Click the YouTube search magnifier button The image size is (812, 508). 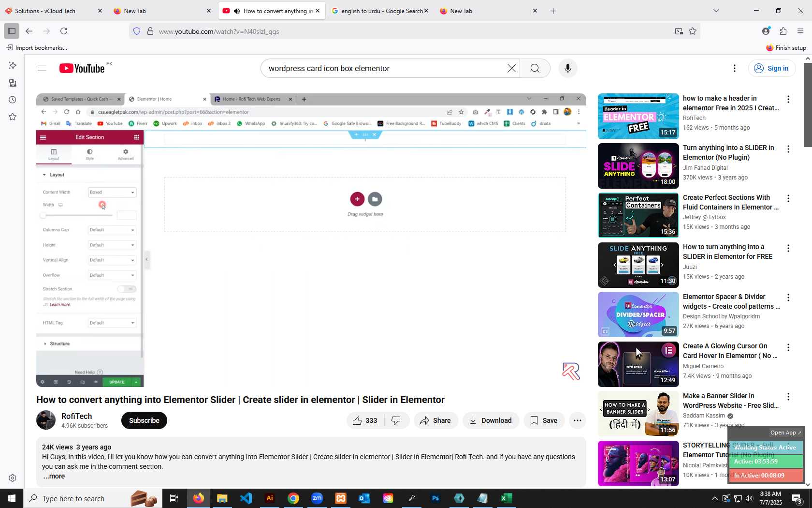coord(535,68)
